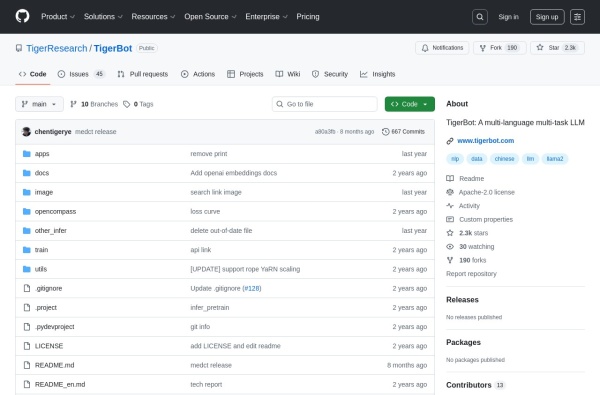Click the other_infer folder icon
This screenshot has width=600, height=395.
pos(26,230)
